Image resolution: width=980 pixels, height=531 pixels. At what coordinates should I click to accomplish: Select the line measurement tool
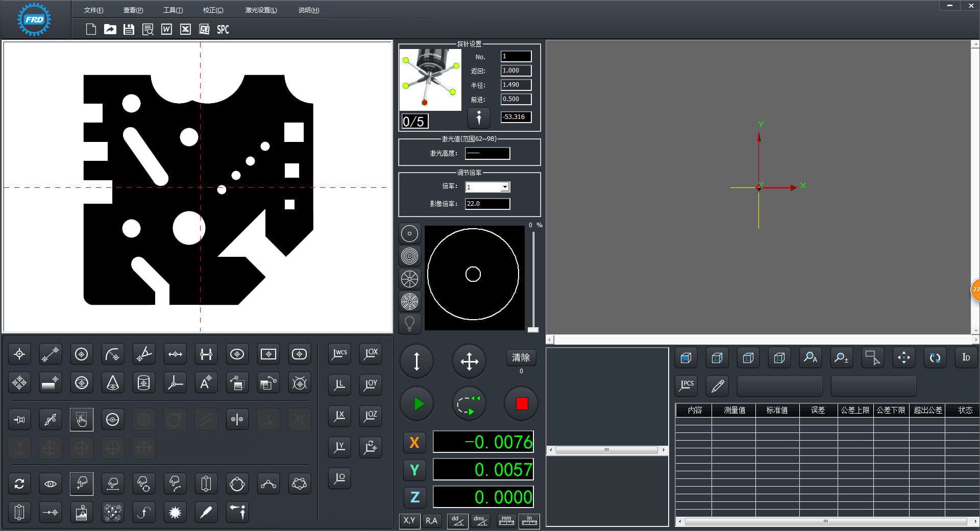(x=50, y=354)
